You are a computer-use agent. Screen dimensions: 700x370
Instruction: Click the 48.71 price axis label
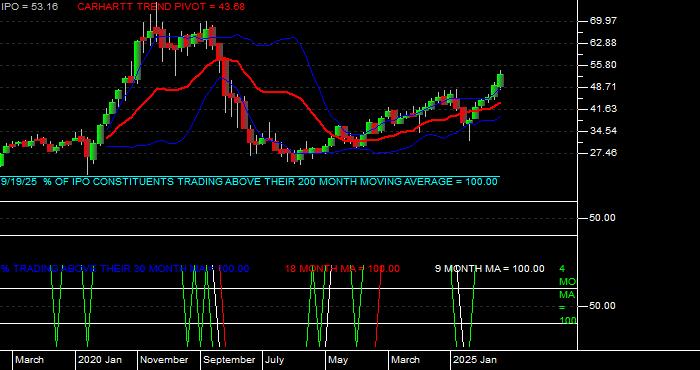click(604, 87)
